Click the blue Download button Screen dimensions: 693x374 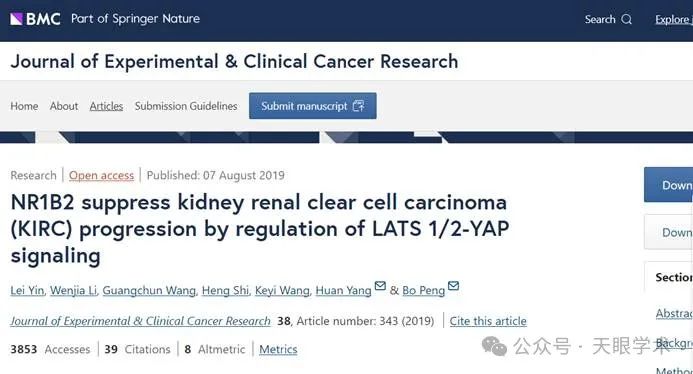coord(668,185)
